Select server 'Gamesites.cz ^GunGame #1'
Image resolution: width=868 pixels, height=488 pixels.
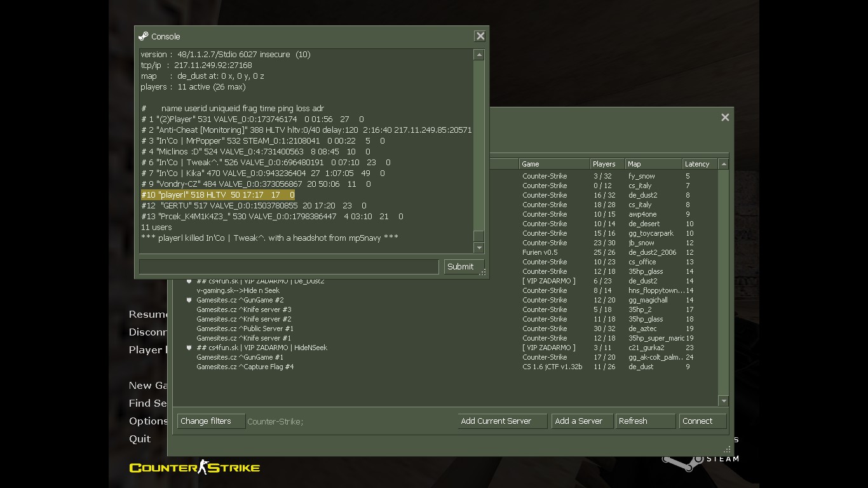240,357
